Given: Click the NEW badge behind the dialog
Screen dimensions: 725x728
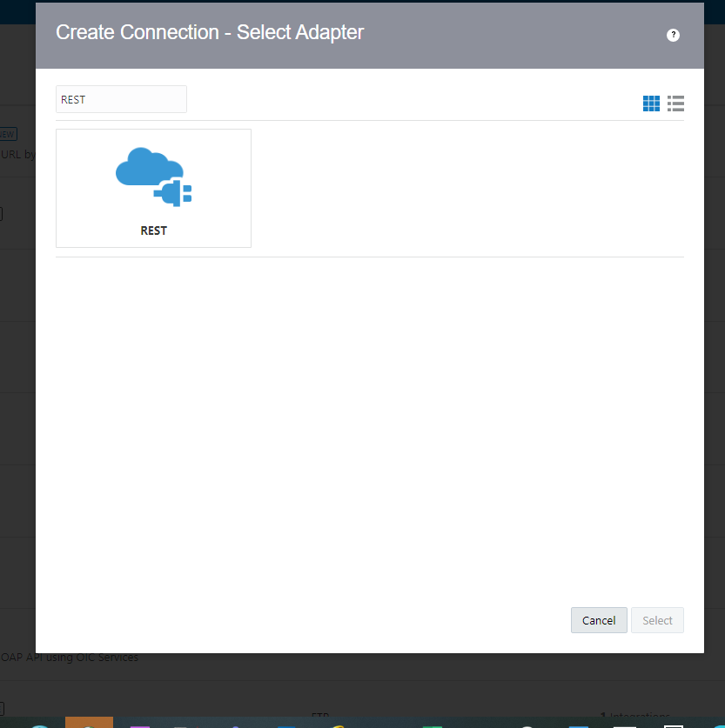Looking at the screenshot, I should point(8,134).
